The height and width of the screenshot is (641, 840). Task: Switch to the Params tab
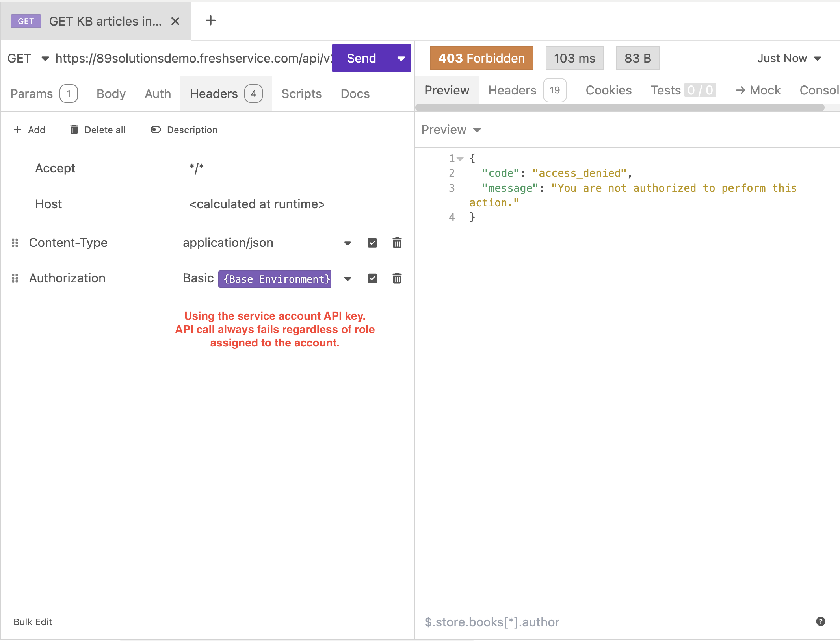point(44,94)
